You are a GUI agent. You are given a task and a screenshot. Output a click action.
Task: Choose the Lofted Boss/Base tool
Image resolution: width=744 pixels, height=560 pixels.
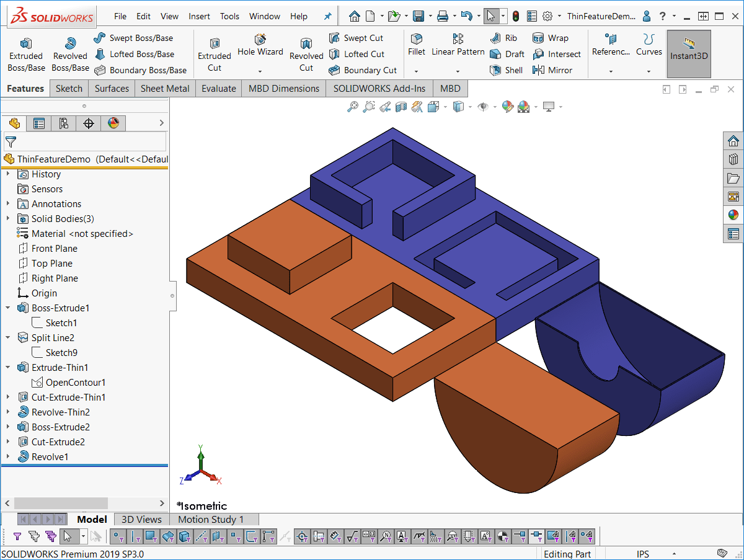point(135,54)
